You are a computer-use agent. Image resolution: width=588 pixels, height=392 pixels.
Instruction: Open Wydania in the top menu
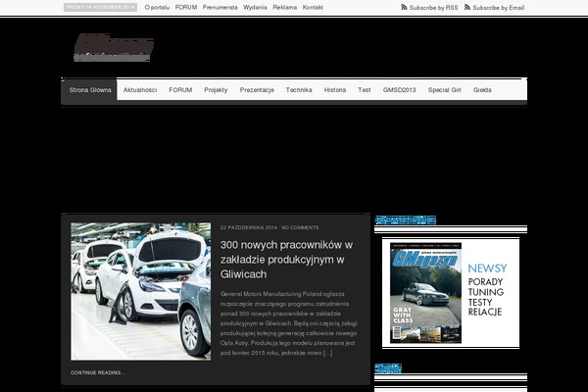(255, 7)
